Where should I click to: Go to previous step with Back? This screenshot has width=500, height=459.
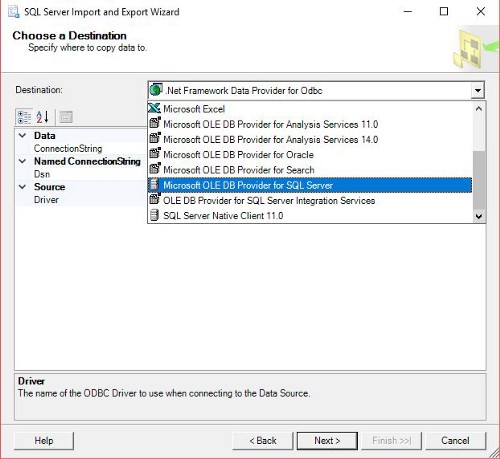[x=263, y=441]
